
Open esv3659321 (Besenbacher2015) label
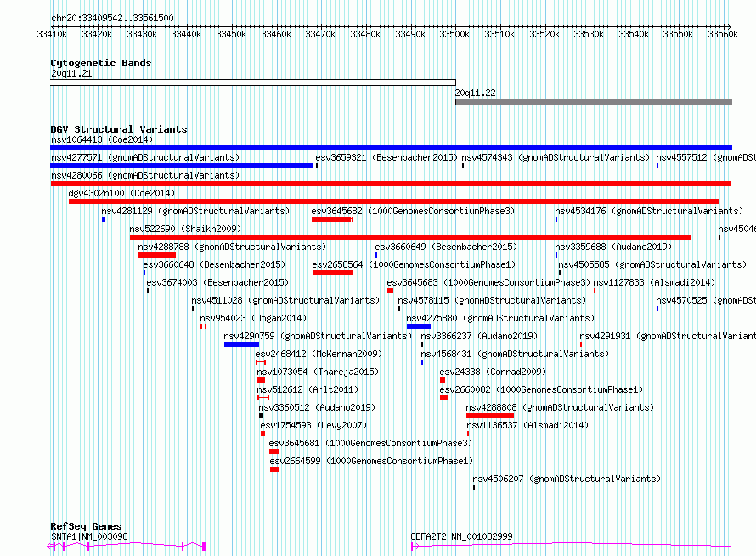[386, 158]
